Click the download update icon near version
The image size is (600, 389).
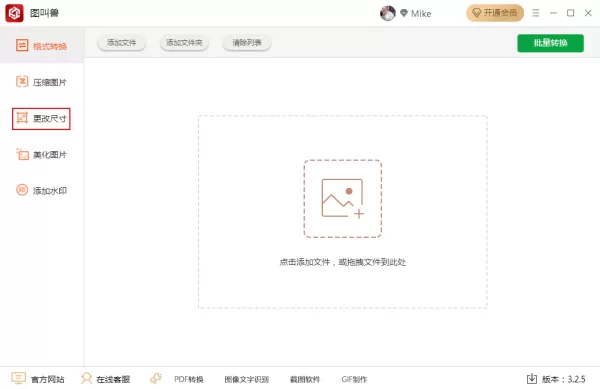532,379
